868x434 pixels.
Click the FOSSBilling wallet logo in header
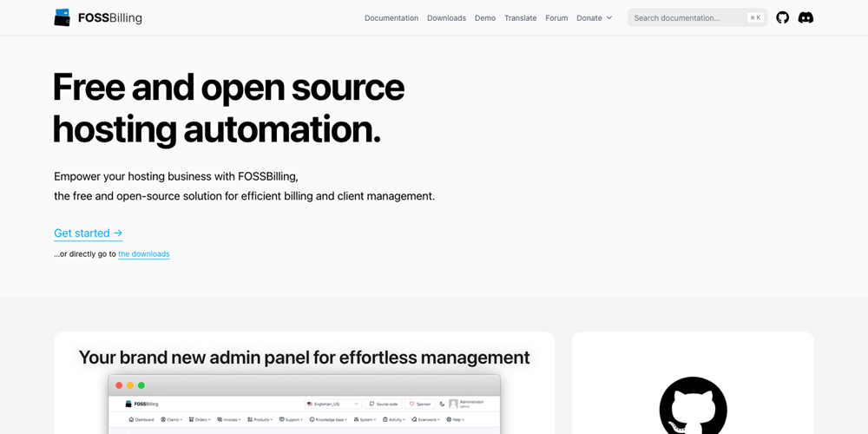click(x=62, y=17)
